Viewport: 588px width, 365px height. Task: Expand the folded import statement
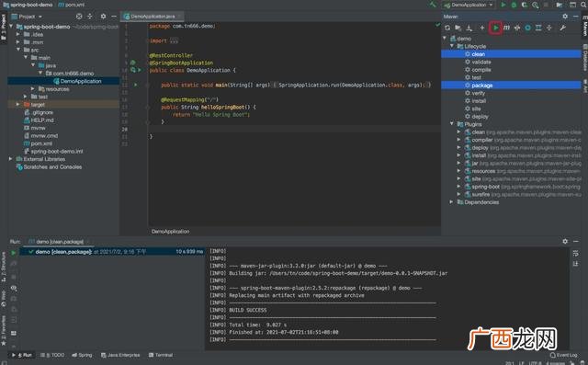[174, 40]
